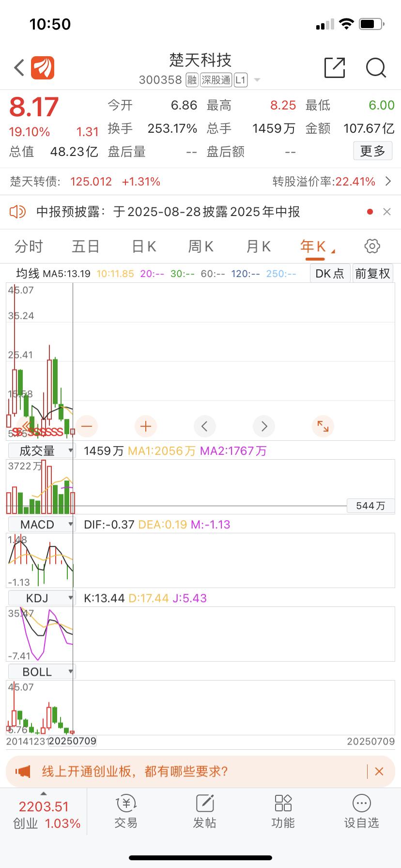
Task: Expand chart to fullscreen icon
Action: coord(323,426)
